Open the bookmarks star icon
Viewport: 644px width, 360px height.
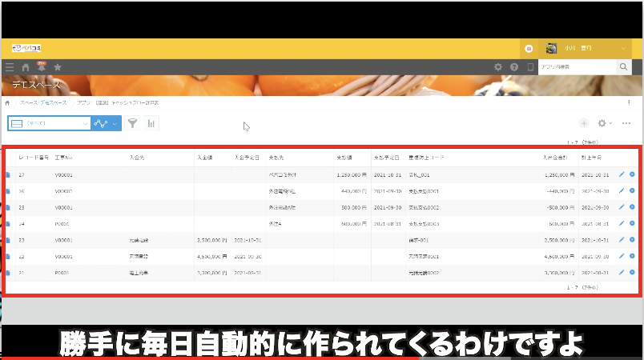pos(57,68)
